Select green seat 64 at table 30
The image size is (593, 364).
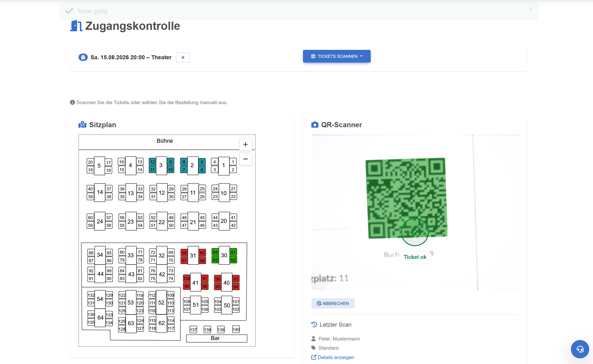[x=215, y=252]
